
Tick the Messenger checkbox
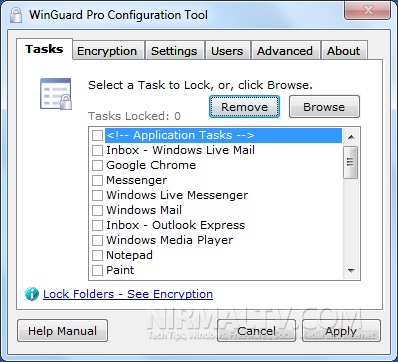pos(97,180)
